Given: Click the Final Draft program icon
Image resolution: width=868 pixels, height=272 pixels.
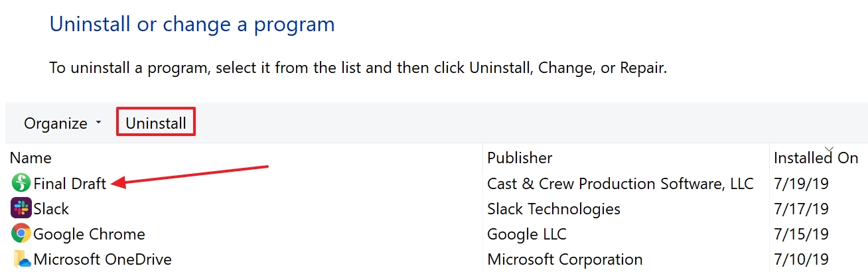Looking at the screenshot, I should click(21, 184).
